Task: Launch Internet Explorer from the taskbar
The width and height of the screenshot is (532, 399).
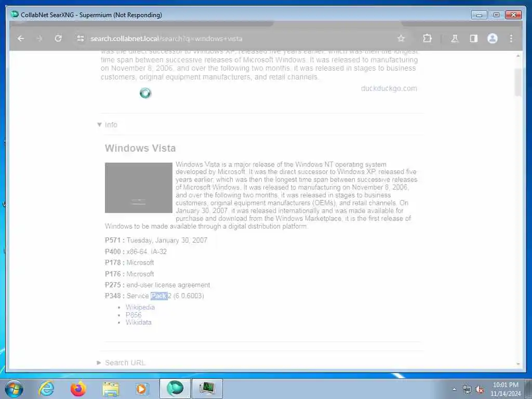Action: pyautogui.click(x=46, y=389)
